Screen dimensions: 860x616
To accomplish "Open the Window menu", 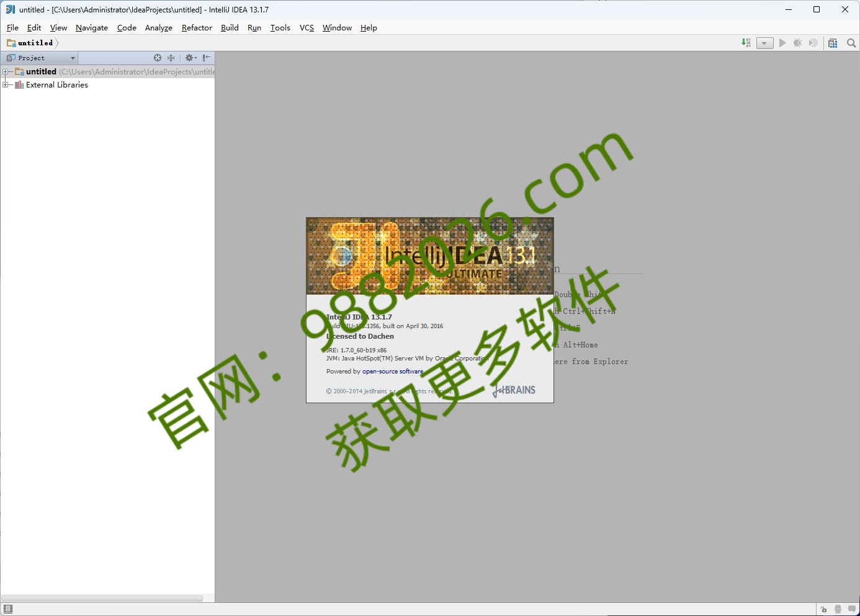I will (337, 28).
